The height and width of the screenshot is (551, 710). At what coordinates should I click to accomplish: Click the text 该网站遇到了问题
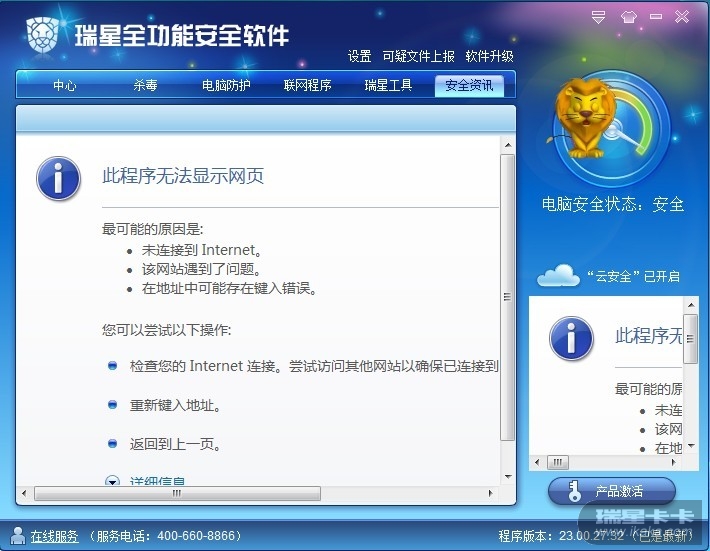point(201,269)
